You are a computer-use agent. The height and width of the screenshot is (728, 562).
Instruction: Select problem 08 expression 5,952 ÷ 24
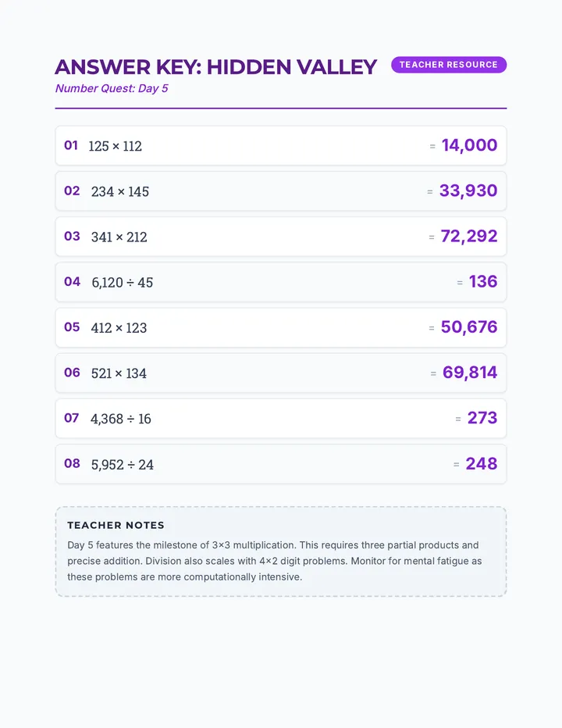pos(122,464)
